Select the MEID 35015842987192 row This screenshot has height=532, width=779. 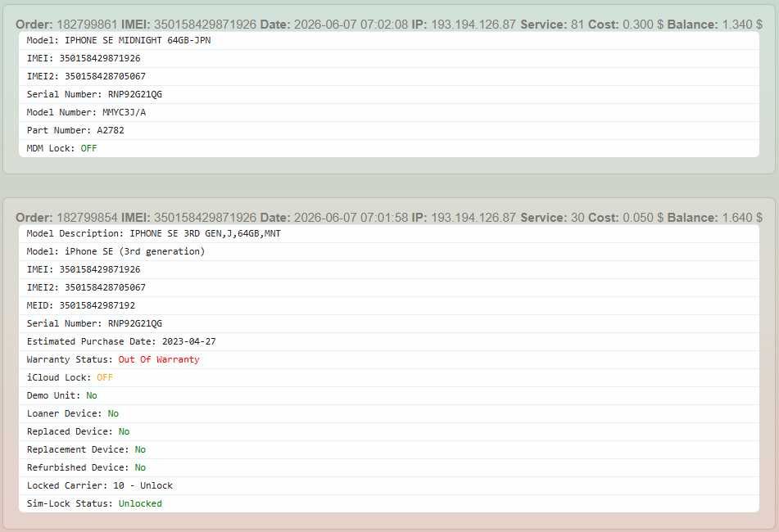coord(389,305)
